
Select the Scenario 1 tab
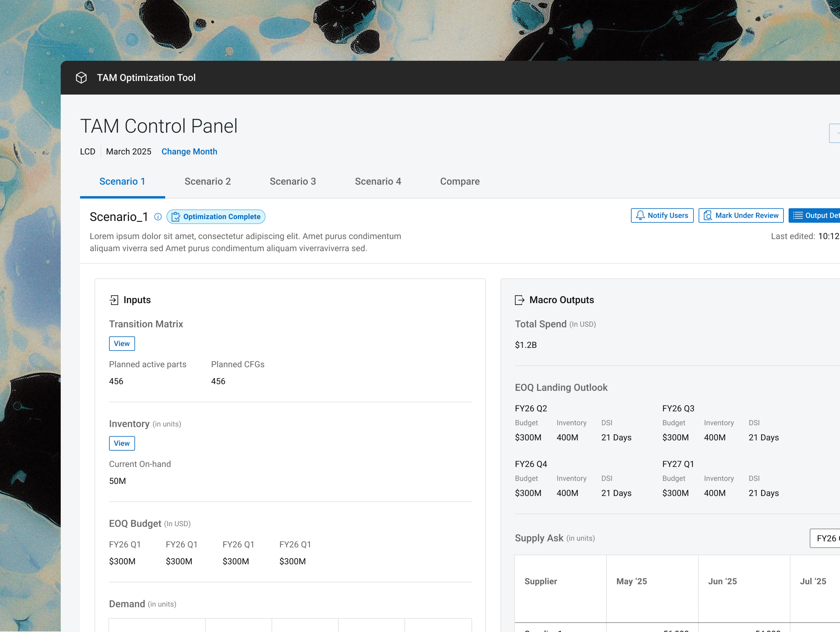(122, 181)
